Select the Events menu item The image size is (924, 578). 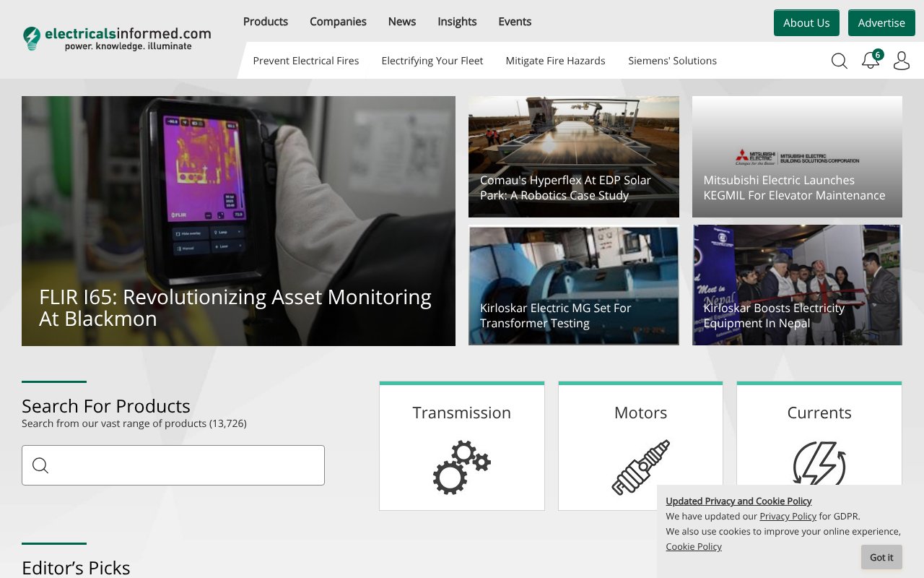coord(515,22)
